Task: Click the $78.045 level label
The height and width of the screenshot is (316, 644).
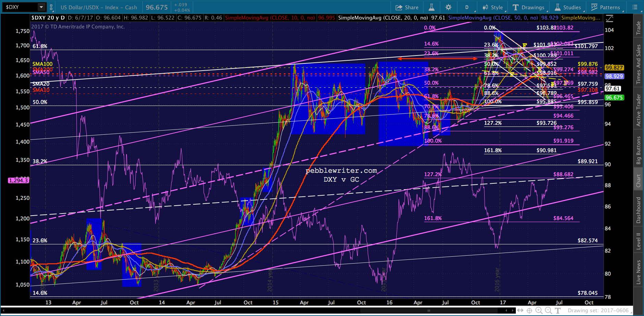Action: 588,293
